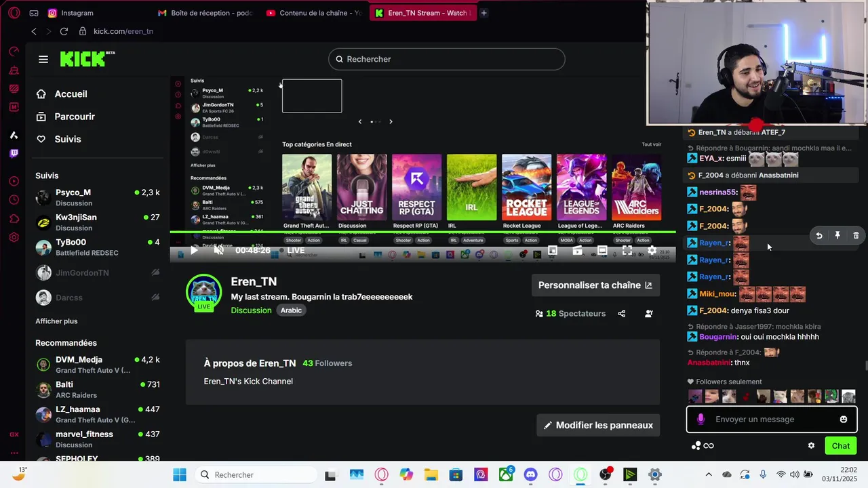
Task: Share the Eren_TN stream
Action: point(621,314)
